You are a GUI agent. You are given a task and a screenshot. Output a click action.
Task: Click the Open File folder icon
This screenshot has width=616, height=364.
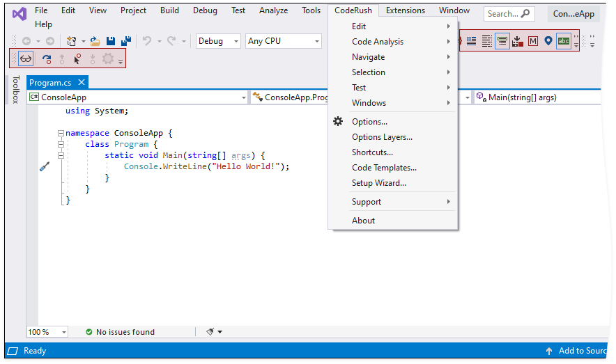tap(95, 41)
